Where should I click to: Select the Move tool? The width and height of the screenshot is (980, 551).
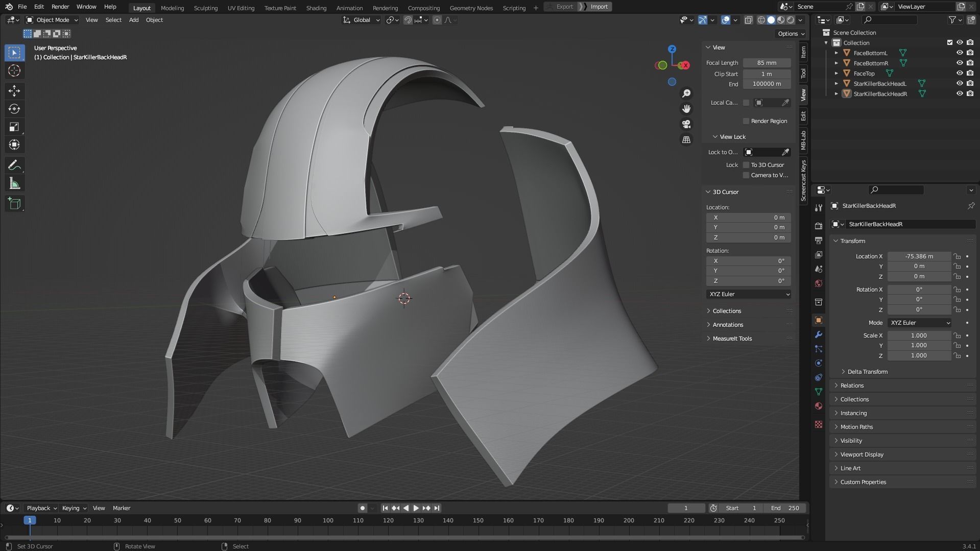(14, 91)
